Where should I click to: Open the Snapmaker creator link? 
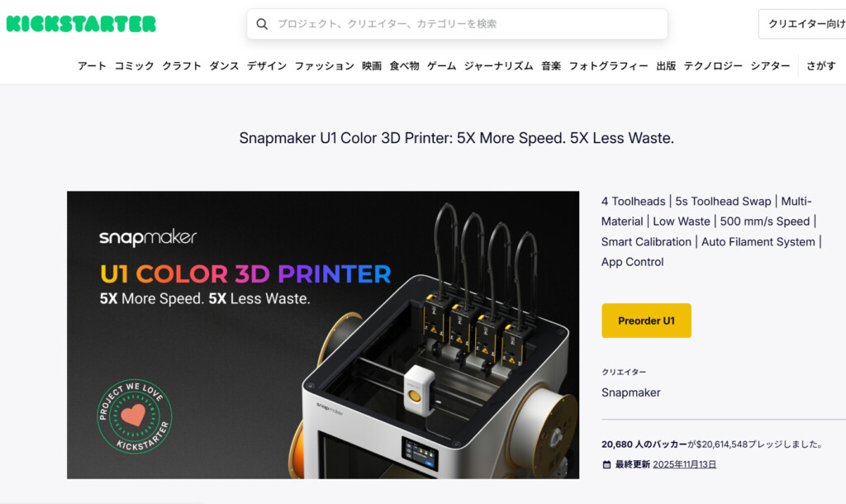pyautogui.click(x=630, y=392)
